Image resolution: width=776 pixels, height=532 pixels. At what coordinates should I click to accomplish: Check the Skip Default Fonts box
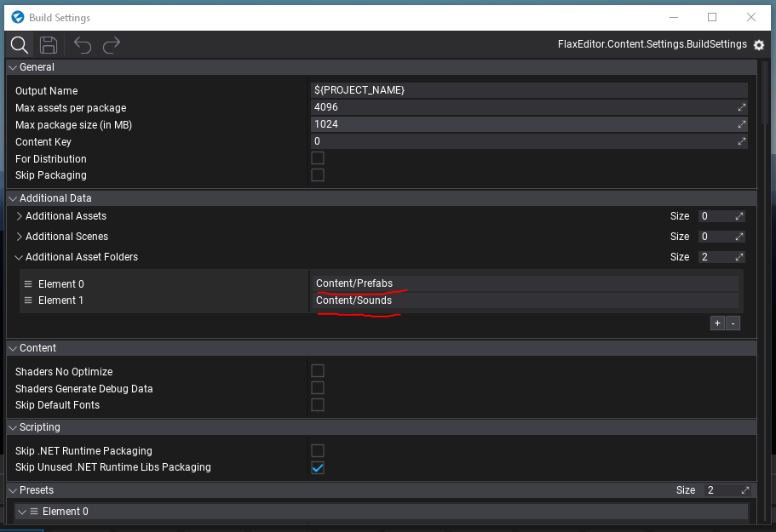click(318, 405)
